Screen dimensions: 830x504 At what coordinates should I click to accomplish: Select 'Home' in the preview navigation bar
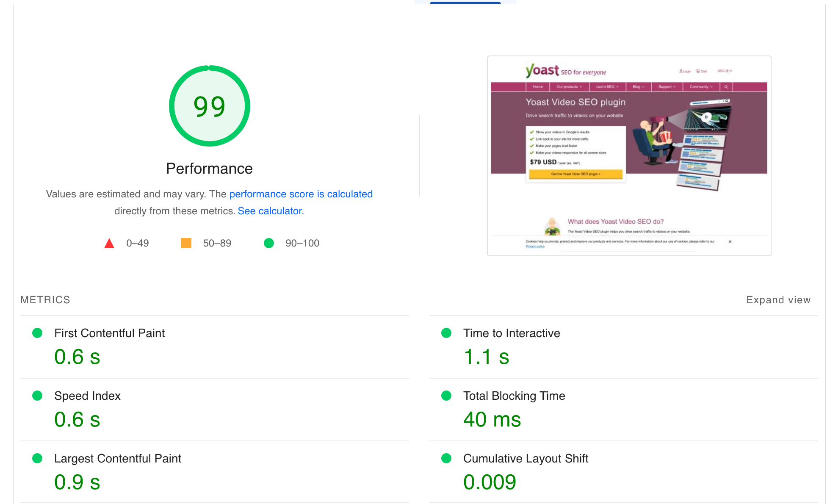pyautogui.click(x=537, y=87)
